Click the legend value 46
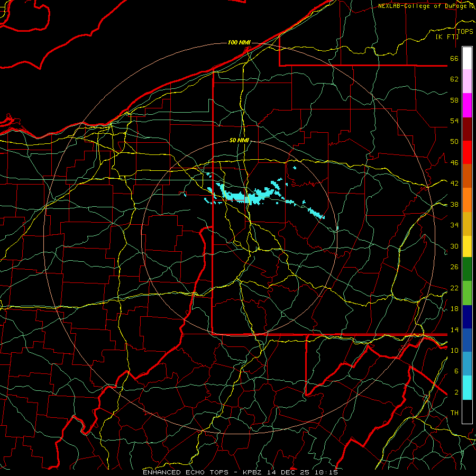This screenshot has width=476, height=476. [x=454, y=162]
